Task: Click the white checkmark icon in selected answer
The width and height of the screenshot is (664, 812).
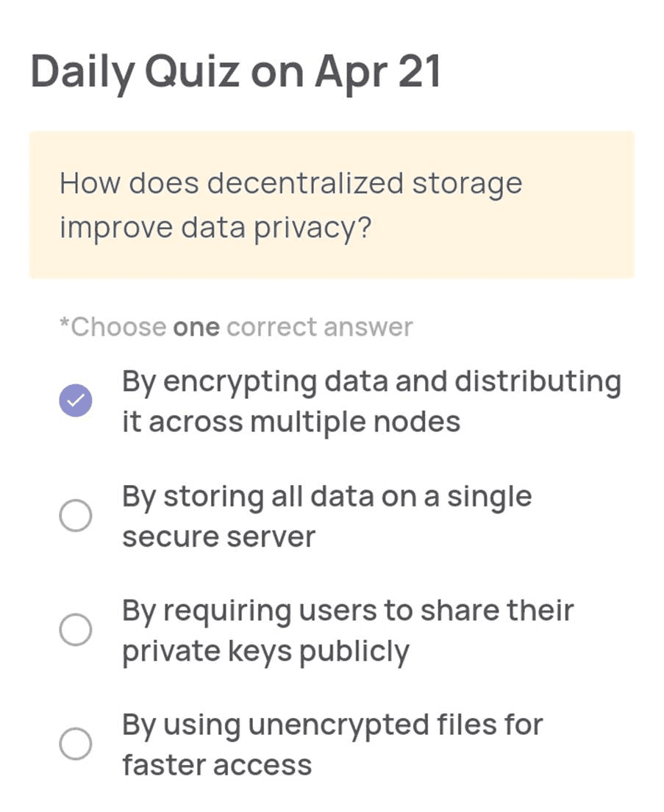Action: tap(76, 400)
